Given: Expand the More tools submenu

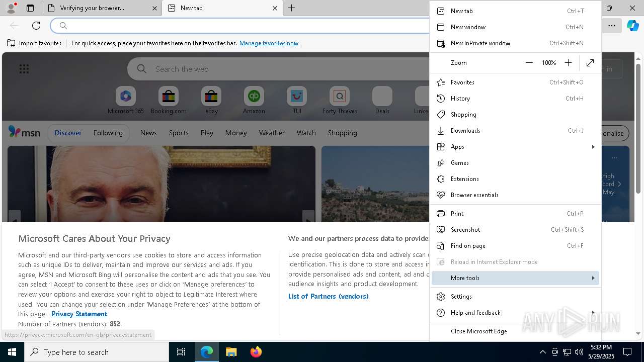Looking at the screenshot, I should tap(515, 278).
